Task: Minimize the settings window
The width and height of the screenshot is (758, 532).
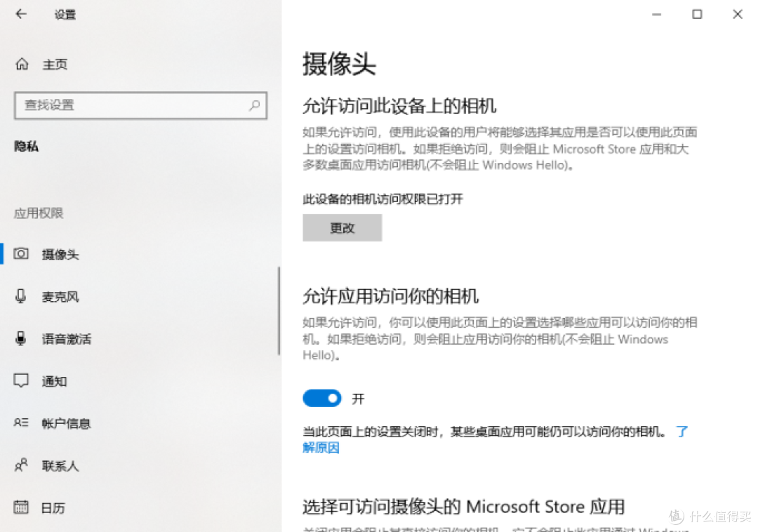Action: tap(656, 14)
